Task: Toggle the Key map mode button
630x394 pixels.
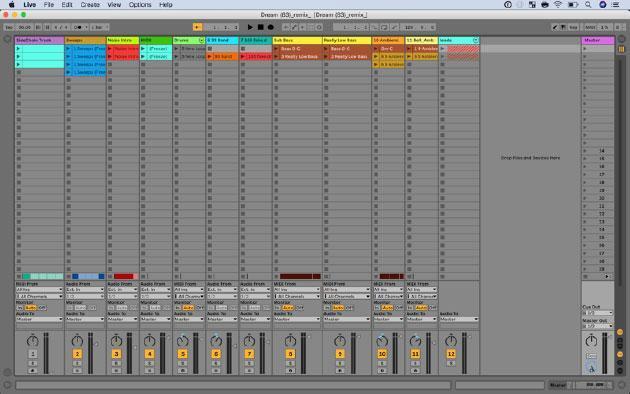Action: tap(573, 27)
